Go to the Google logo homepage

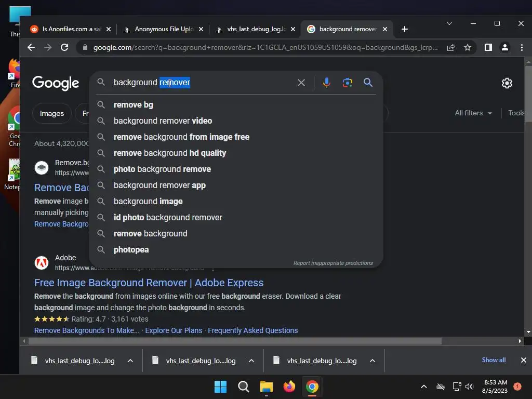click(x=56, y=83)
